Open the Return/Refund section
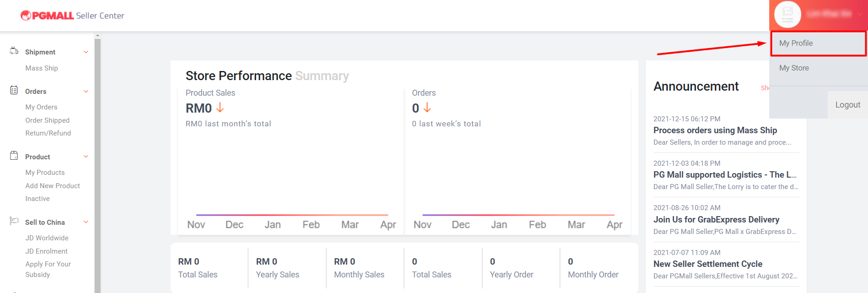868x293 pixels. point(48,133)
